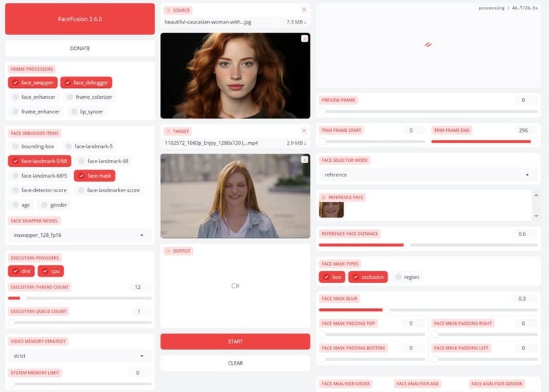Viewport: 549px width, 392px height.
Task: Click the video placeholder icon in Output panel
Action: coord(235,286)
